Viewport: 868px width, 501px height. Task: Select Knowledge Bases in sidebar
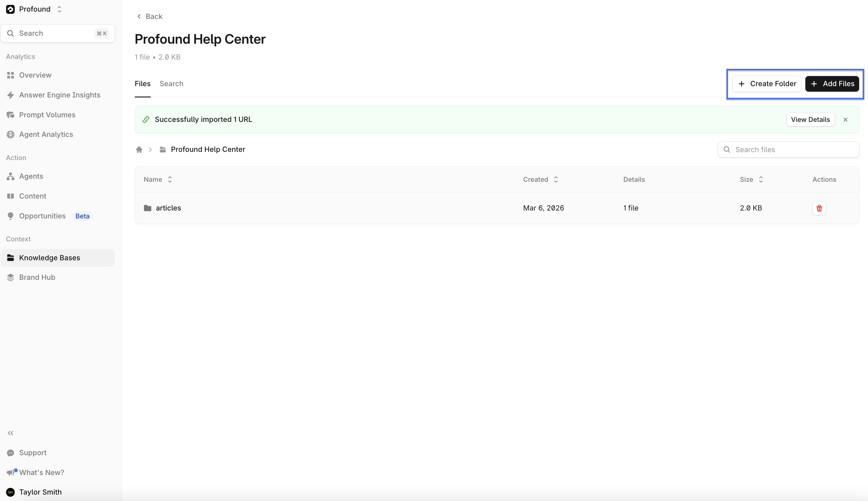(57, 258)
